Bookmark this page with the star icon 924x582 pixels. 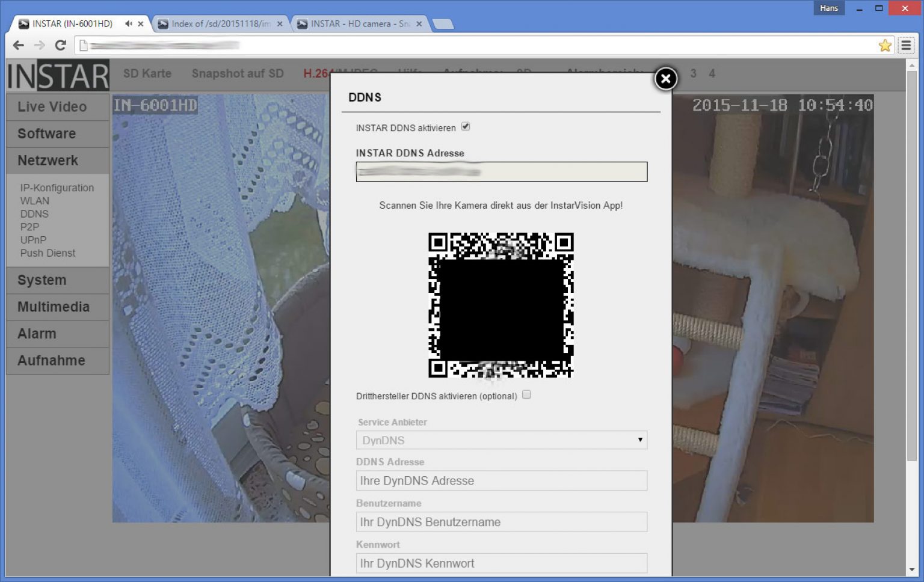pos(885,45)
